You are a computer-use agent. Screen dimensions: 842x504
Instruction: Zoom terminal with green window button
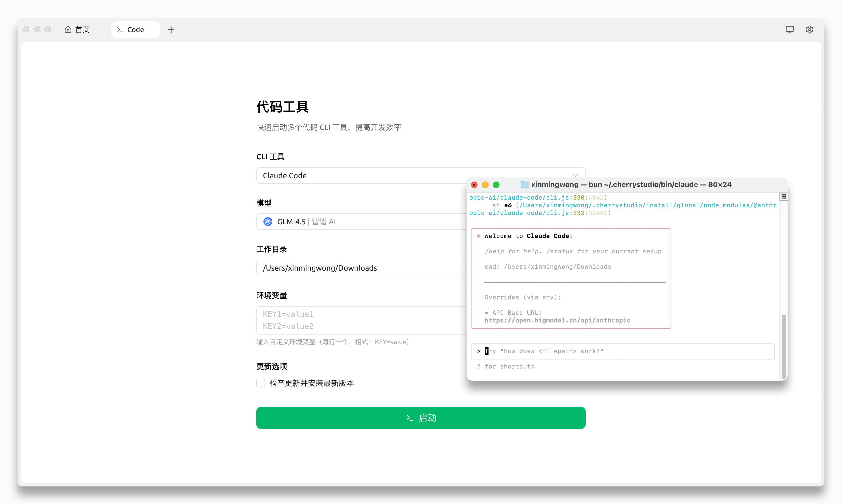click(496, 185)
